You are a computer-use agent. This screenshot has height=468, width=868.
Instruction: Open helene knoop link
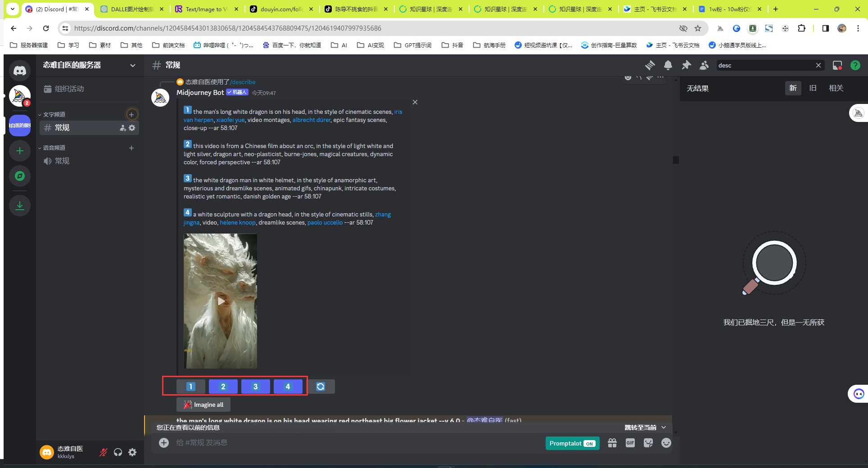click(238, 223)
